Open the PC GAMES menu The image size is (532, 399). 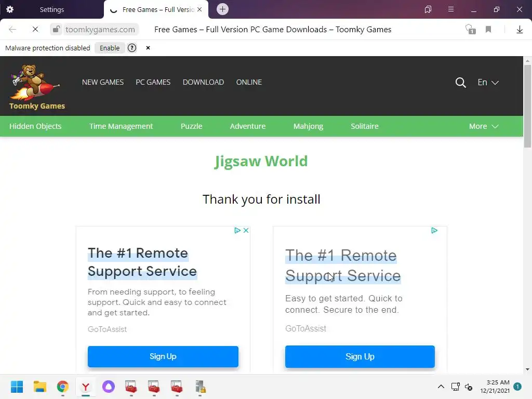click(153, 82)
